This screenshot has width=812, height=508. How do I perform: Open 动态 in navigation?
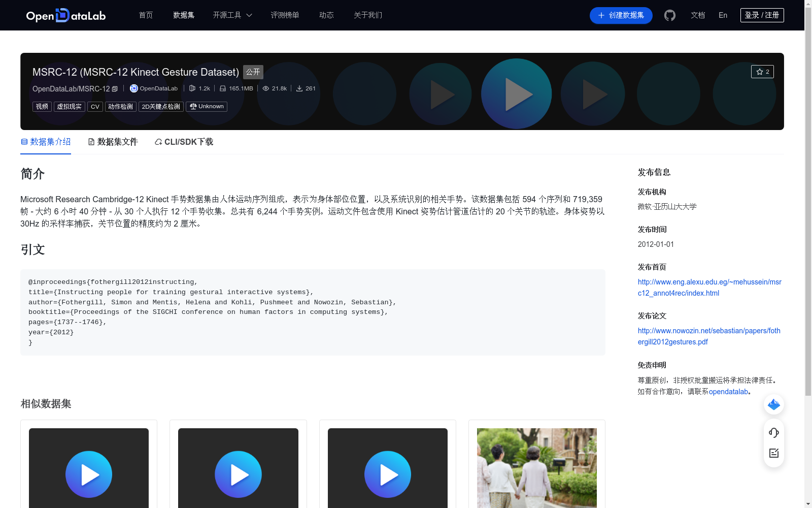click(x=326, y=15)
